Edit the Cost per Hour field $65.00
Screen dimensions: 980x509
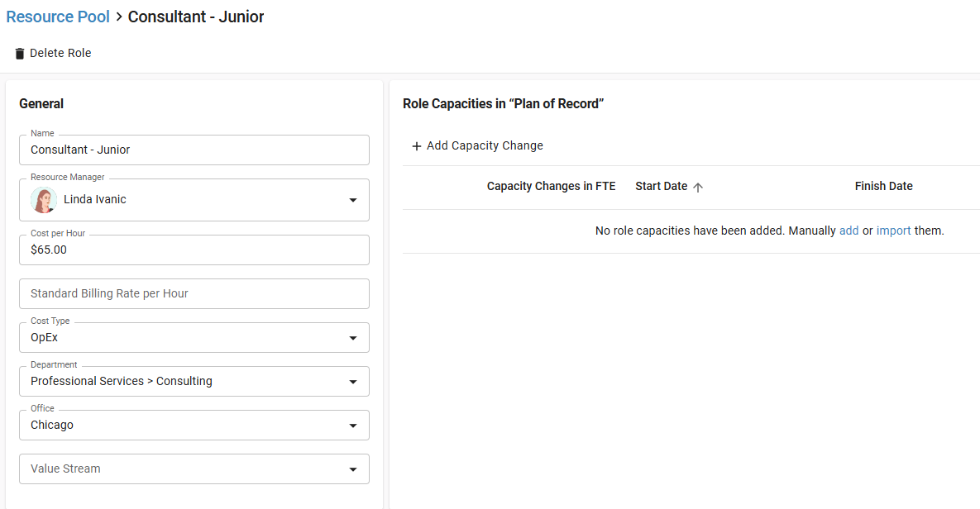point(194,250)
